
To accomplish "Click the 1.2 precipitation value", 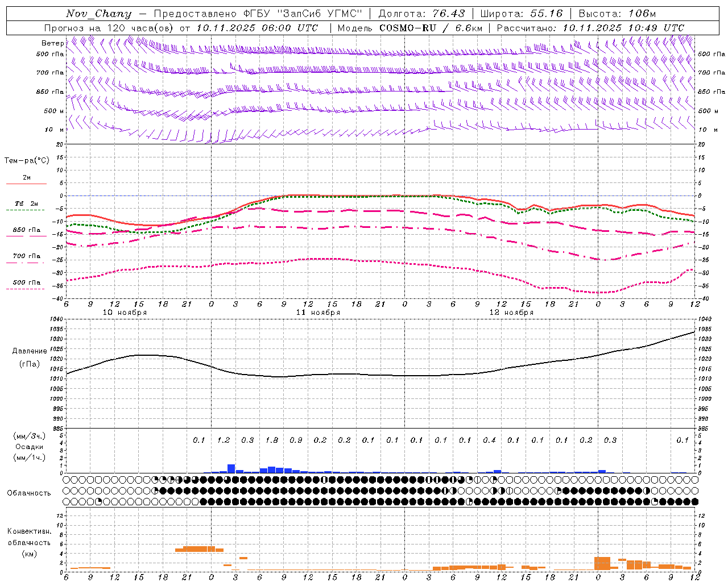I will (x=224, y=440).
